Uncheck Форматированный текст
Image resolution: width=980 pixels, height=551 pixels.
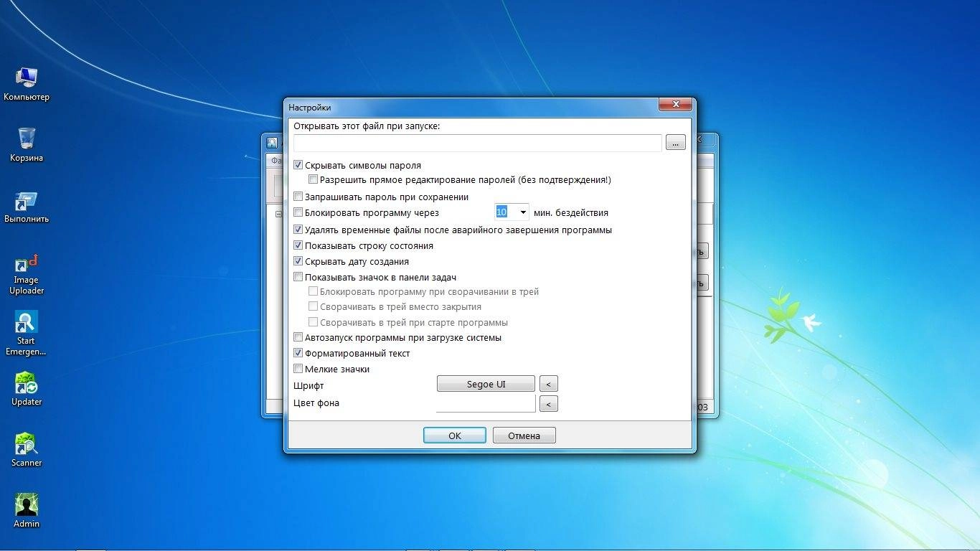298,353
